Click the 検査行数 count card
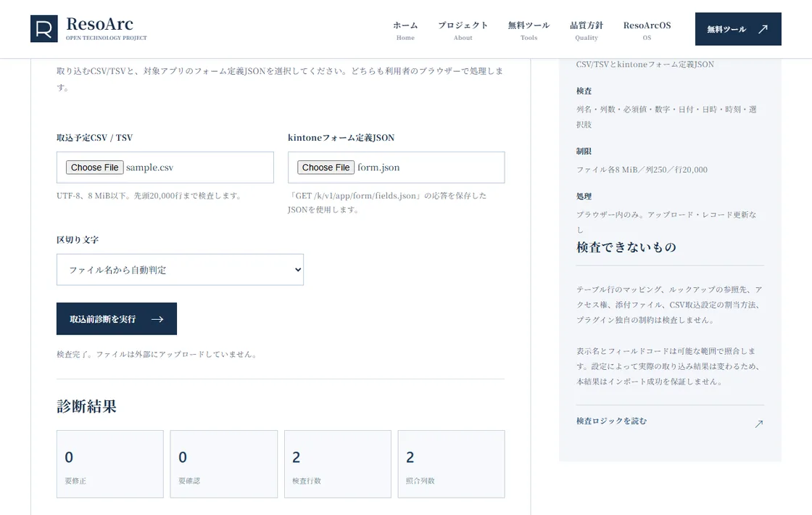Viewport: 812px width, 515px height. 338,464
